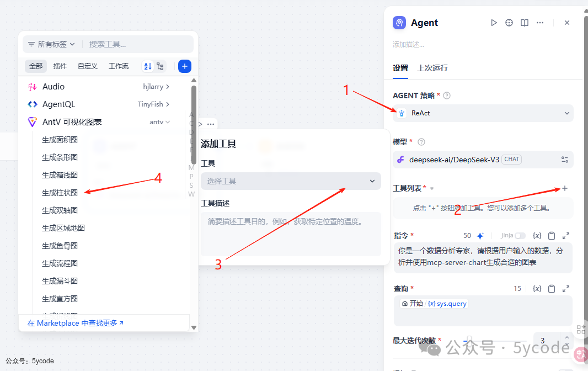This screenshot has height=371, width=588.
Task: Open the Agent help book icon
Action: coord(525,23)
